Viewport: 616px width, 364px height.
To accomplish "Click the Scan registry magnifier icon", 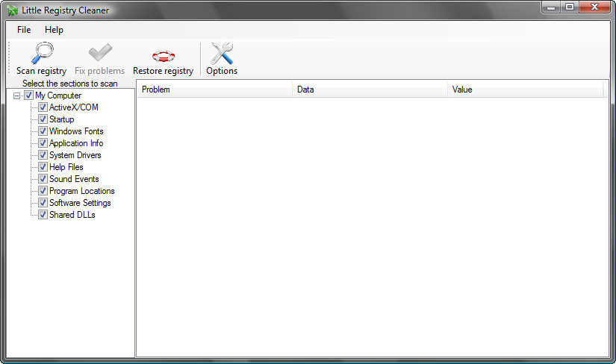I will (x=42, y=53).
